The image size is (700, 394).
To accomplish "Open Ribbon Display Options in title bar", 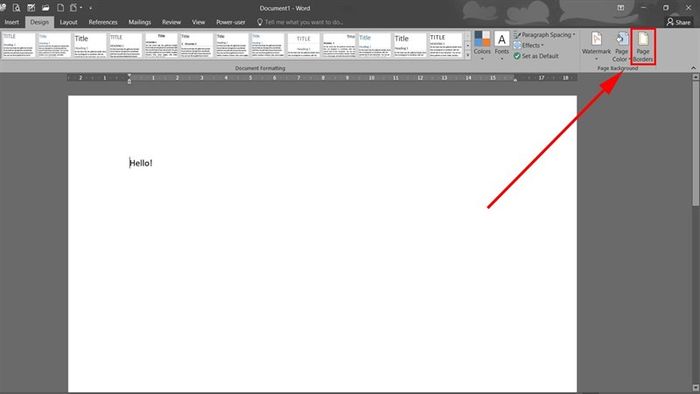I will (x=621, y=8).
